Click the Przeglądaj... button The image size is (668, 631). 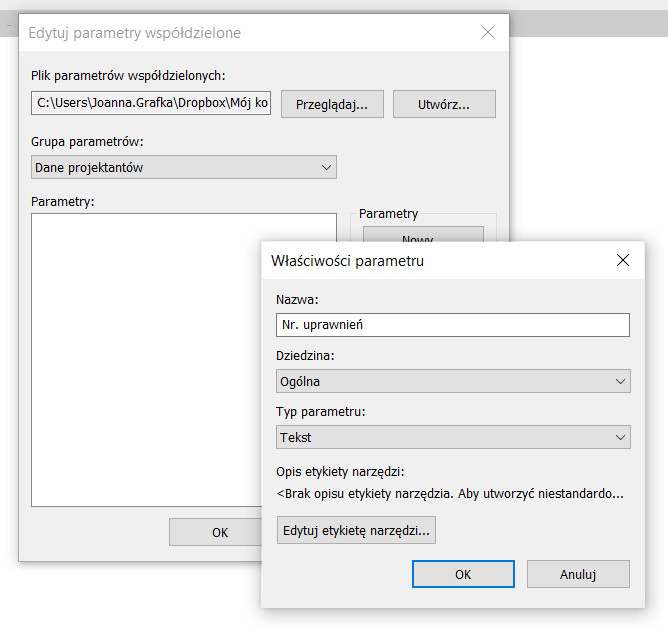[x=332, y=104]
